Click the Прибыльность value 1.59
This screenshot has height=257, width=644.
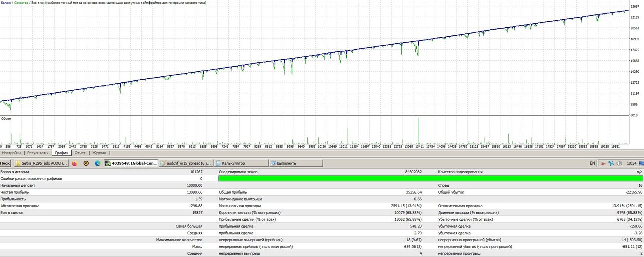[198, 199]
